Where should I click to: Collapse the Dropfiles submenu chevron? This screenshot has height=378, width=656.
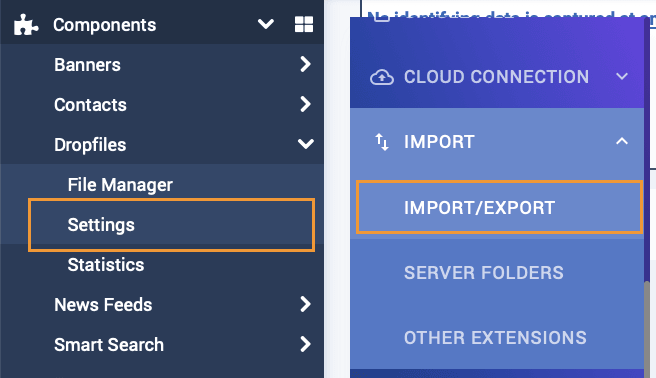point(306,144)
